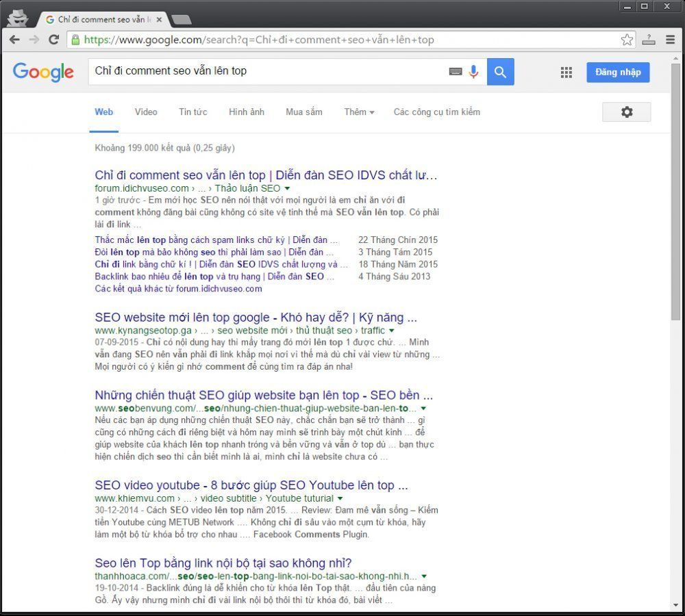Image resolution: width=685 pixels, height=616 pixels.
Task: Expand options arrow for forum.idichvuseo.com result
Action: [288, 189]
